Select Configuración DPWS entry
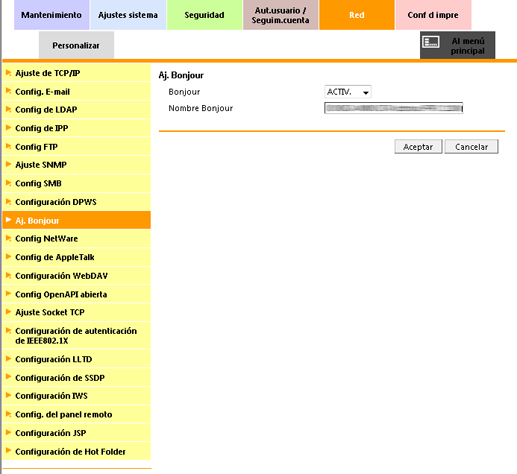 click(x=76, y=202)
